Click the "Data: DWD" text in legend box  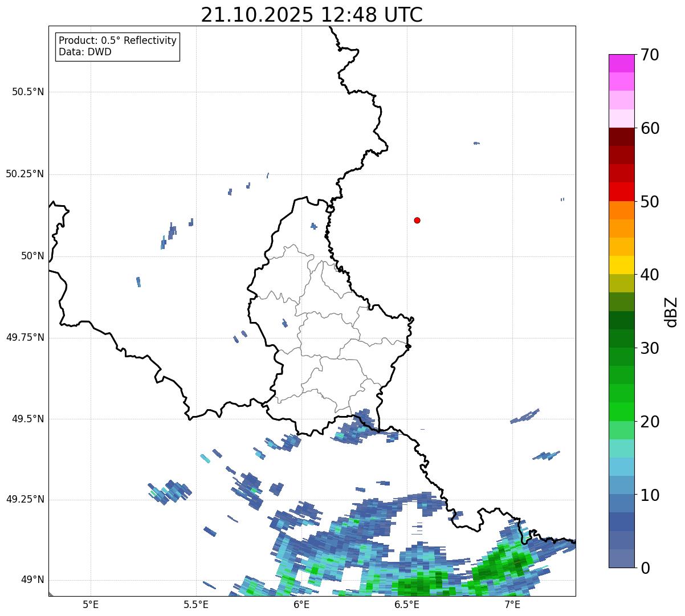click(85, 52)
